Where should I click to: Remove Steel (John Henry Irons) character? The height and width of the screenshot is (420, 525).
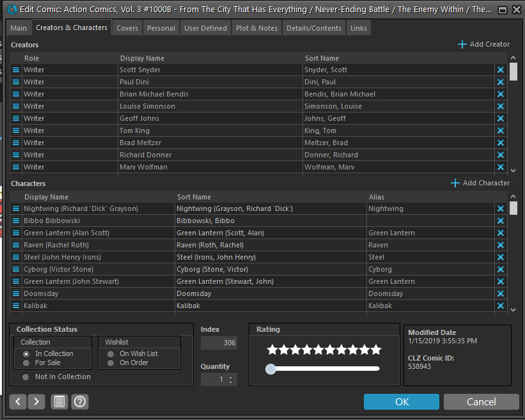coord(500,257)
